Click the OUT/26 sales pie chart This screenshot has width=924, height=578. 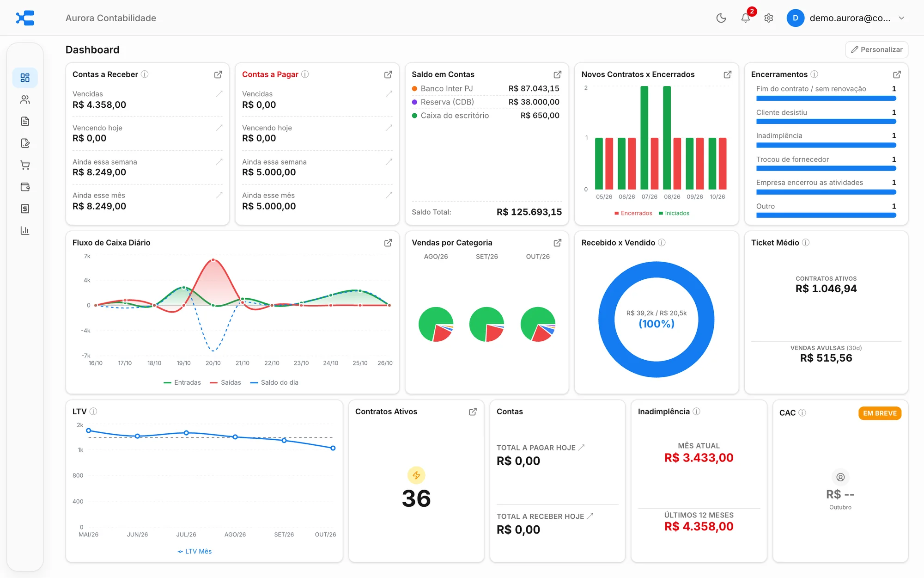tap(538, 325)
